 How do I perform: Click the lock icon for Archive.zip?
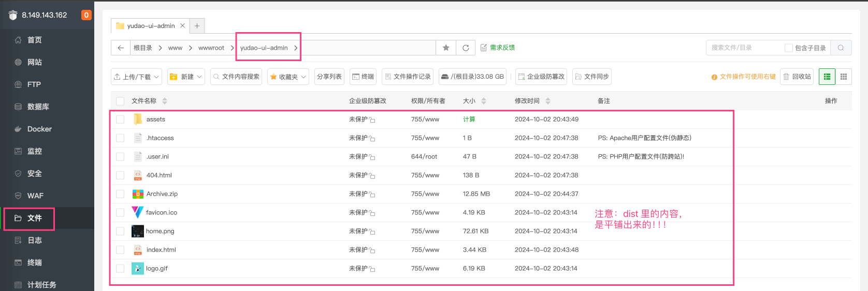pos(372,195)
